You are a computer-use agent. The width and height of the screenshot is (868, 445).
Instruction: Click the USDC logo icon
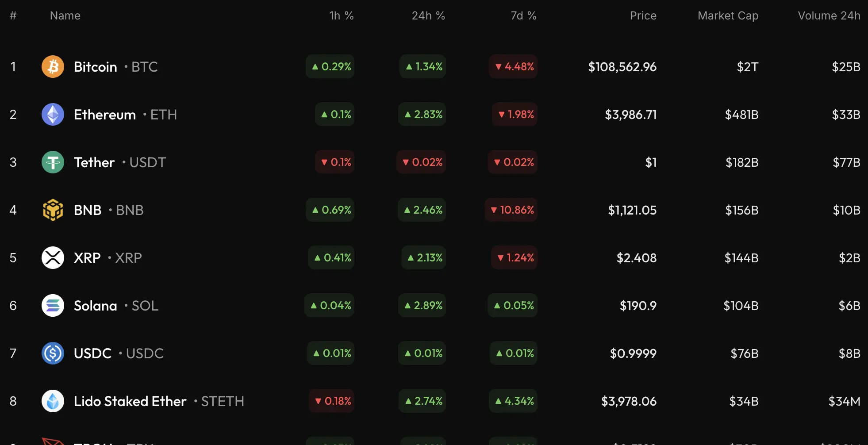pyautogui.click(x=53, y=353)
